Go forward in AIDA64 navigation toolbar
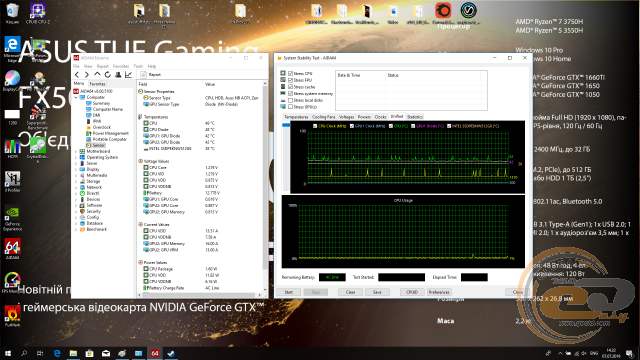 point(87,75)
